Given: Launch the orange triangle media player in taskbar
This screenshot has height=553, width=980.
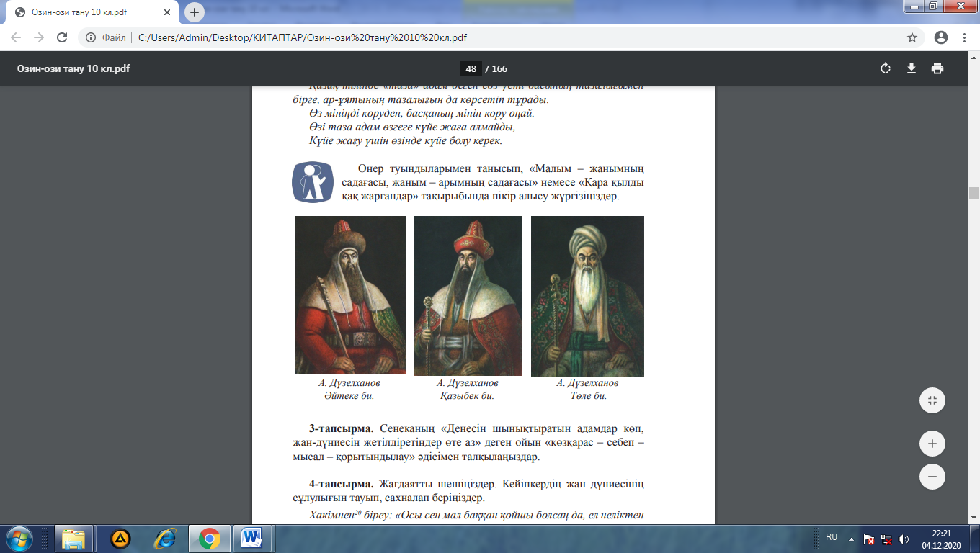Looking at the screenshot, I should 120,538.
